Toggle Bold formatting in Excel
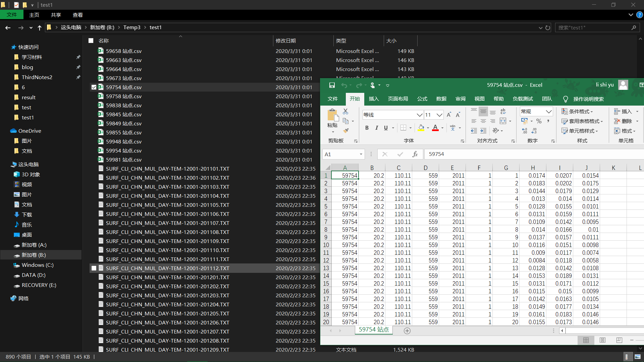644x362 pixels. [367, 128]
